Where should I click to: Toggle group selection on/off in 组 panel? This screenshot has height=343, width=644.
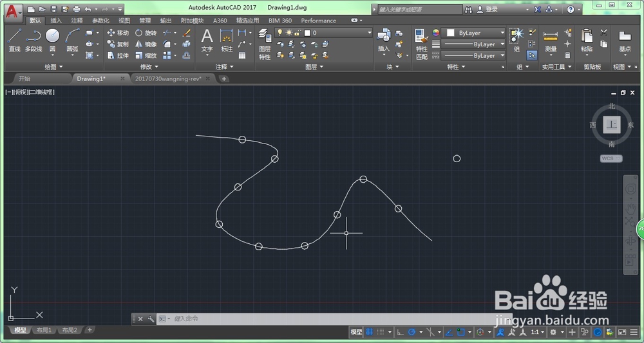point(533,55)
